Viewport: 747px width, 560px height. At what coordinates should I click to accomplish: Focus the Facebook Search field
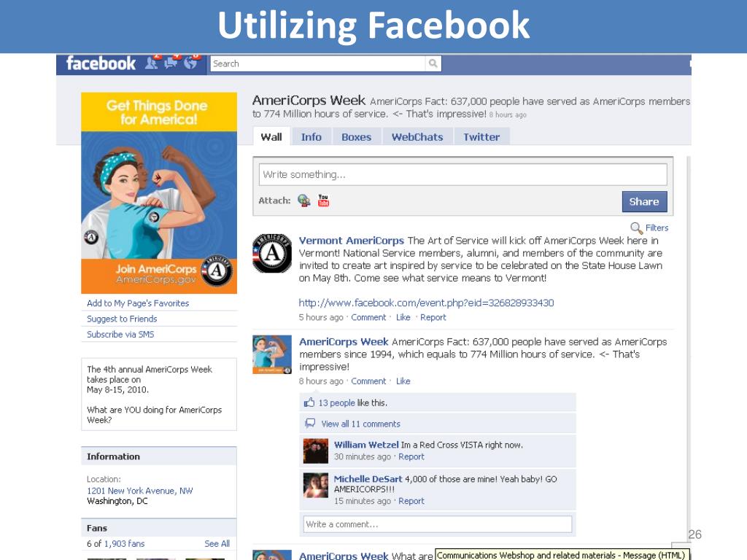(x=318, y=63)
